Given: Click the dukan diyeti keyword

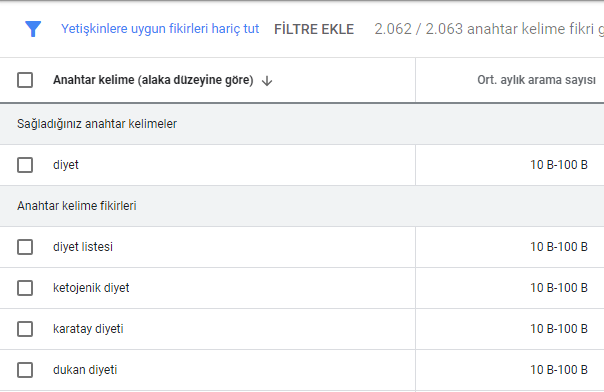Looking at the screenshot, I should point(85,370).
